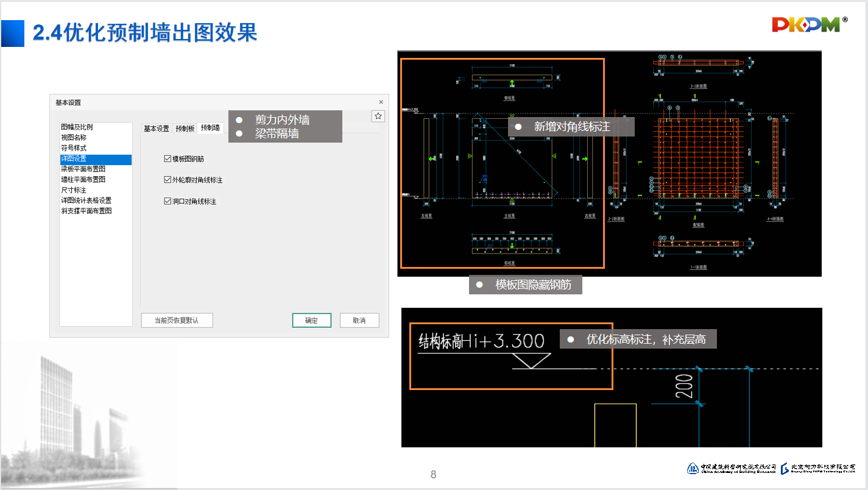Select the 预制墙 tab
This screenshot has width=868, height=490.
pyautogui.click(x=210, y=128)
